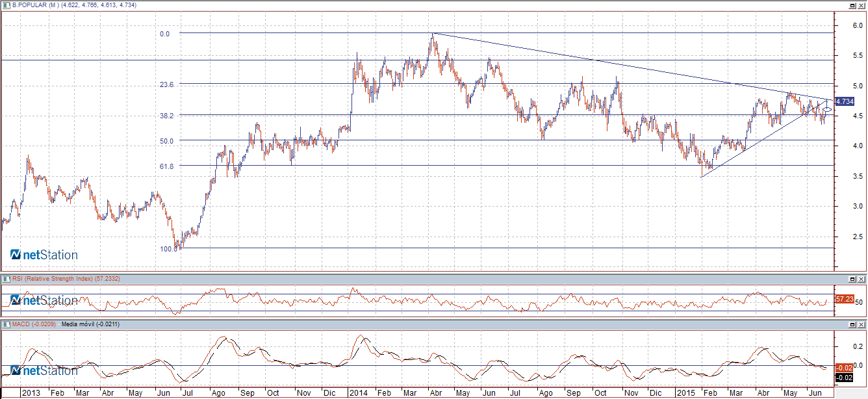Select the 61.8 Fibonacci level label
Screen dimensions: 868x399
click(168, 166)
